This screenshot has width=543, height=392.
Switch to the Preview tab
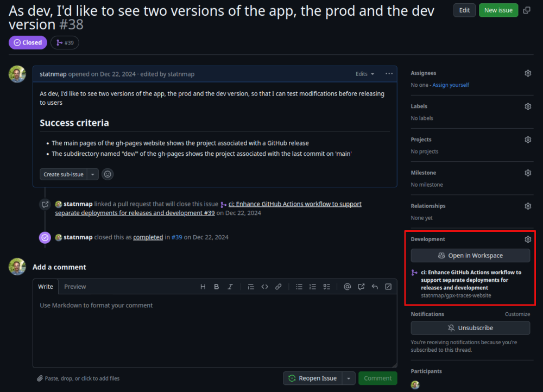tap(75, 287)
